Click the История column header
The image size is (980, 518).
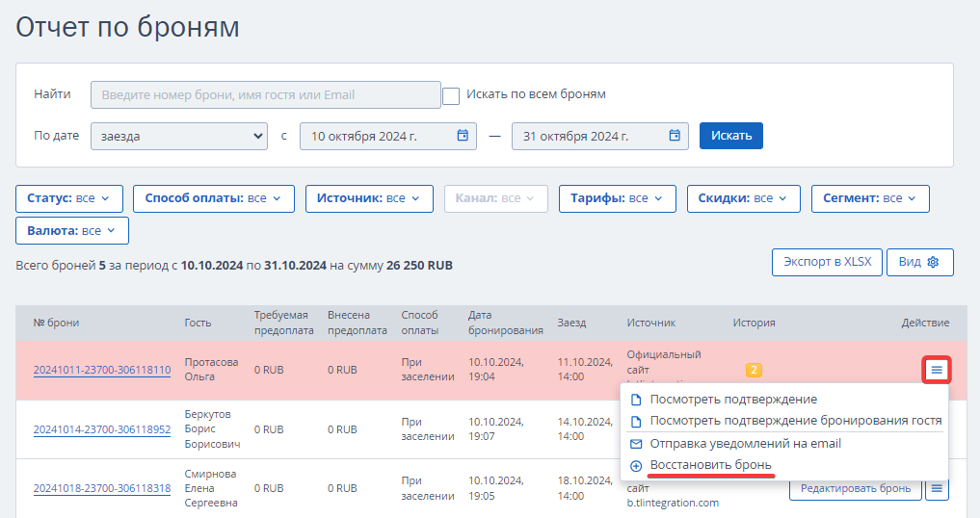click(x=754, y=323)
